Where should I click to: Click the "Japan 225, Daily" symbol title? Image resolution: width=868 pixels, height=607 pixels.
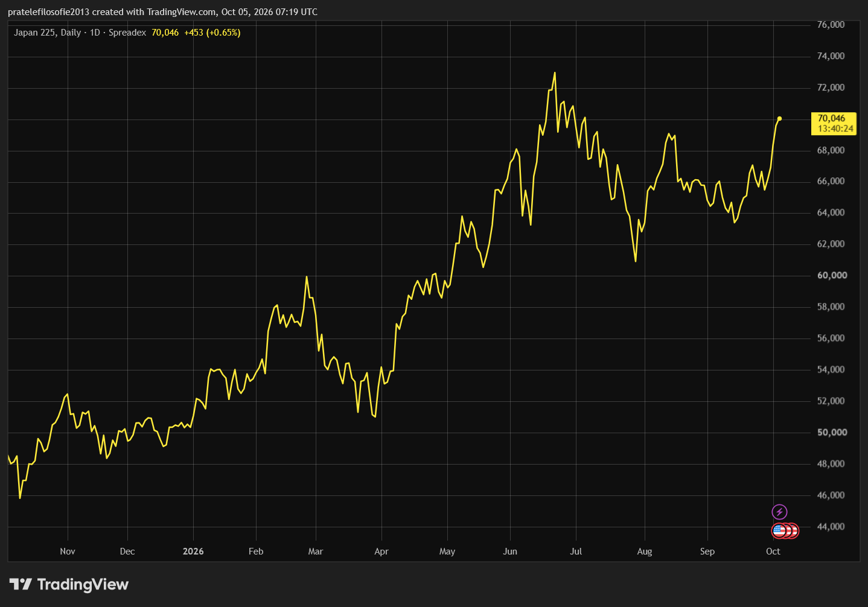click(x=47, y=33)
